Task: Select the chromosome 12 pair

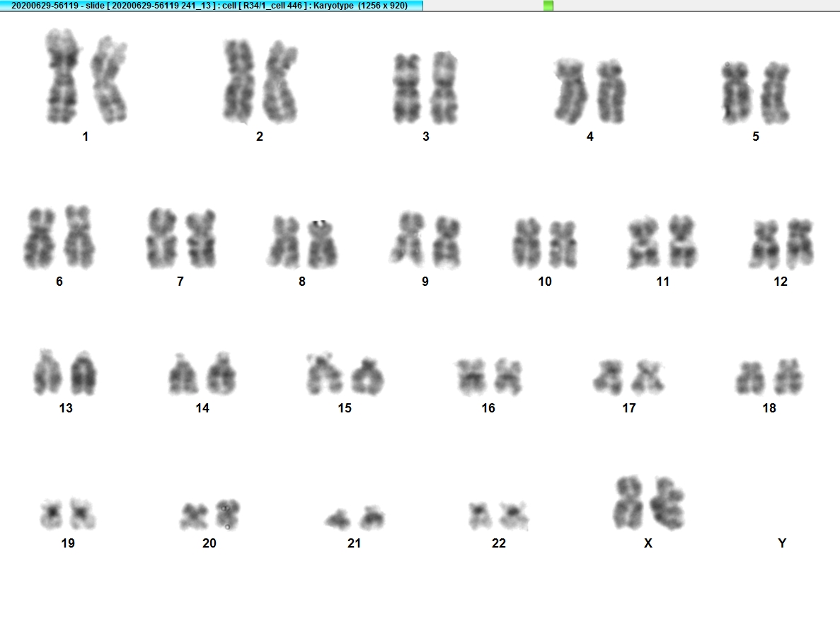Action: pyautogui.click(x=781, y=243)
